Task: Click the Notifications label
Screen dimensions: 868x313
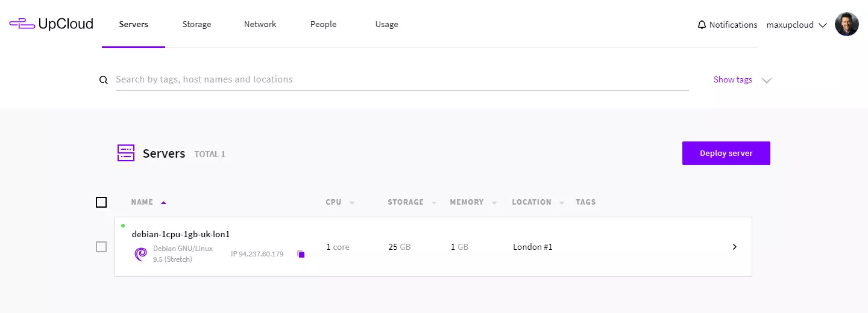Action: 734,25
